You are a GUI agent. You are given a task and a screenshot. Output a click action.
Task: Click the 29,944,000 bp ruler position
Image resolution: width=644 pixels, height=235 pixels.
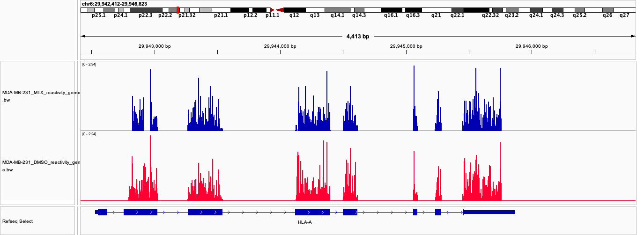(280, 46)
